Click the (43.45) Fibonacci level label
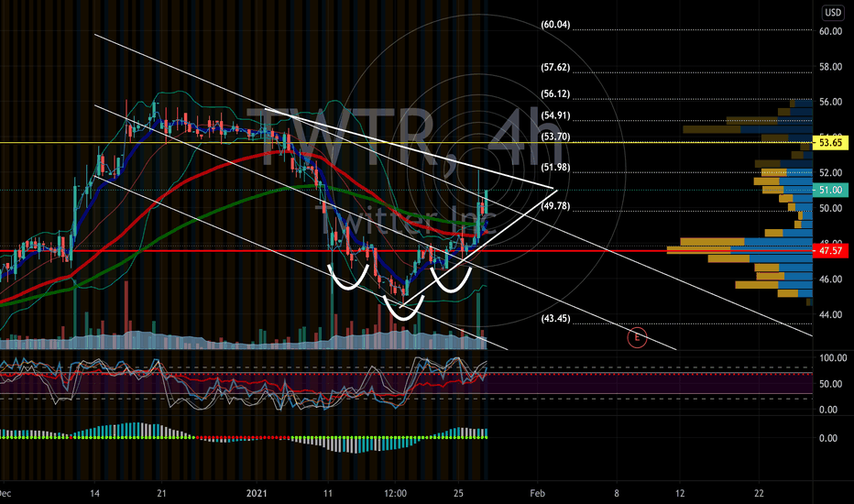Screen dimensions: 854x504 point(555,318)
